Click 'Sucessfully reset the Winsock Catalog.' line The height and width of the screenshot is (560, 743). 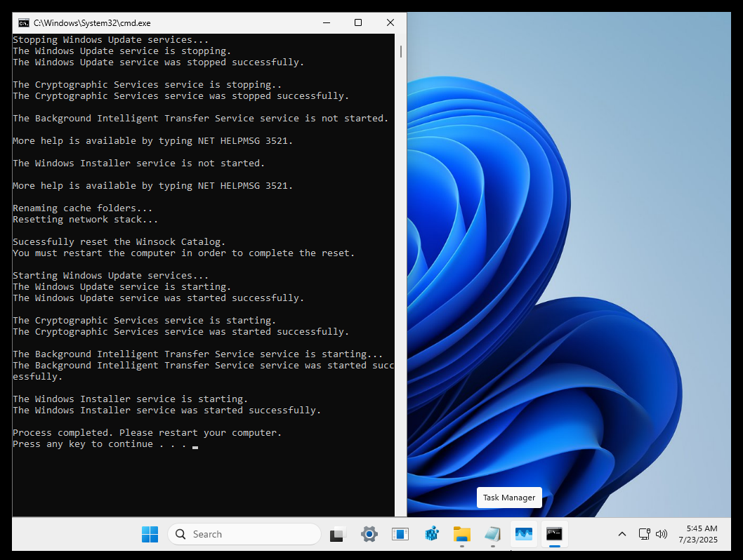[x=119, y=242]
